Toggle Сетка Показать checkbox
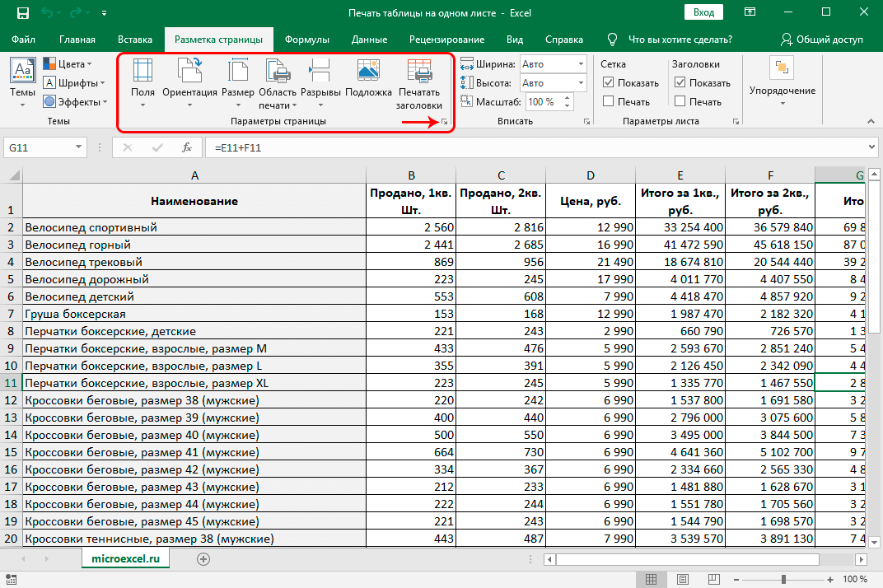 coord(608,82)
